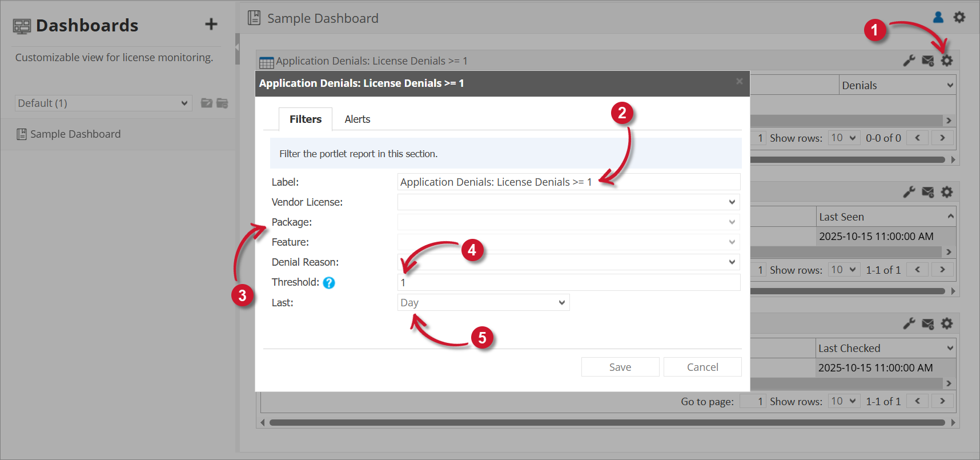
Task: Click Go to page input field
Action: 753,401
